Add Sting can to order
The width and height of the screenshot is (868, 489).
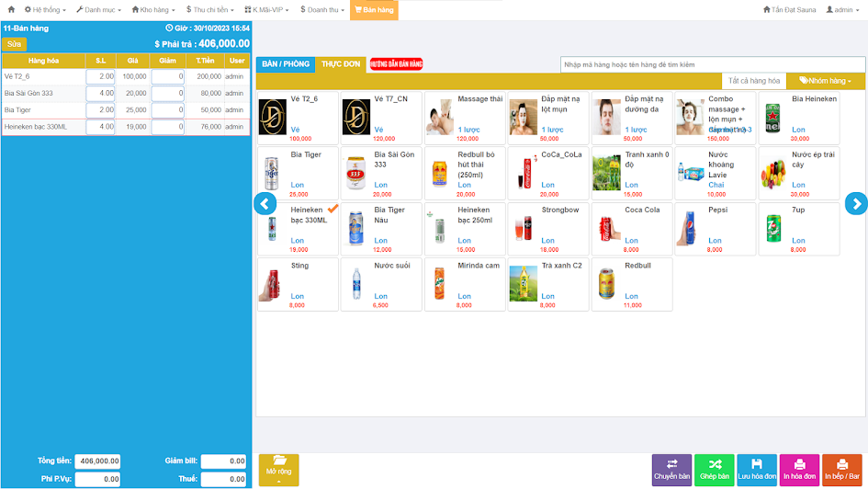tap(298, 285)
